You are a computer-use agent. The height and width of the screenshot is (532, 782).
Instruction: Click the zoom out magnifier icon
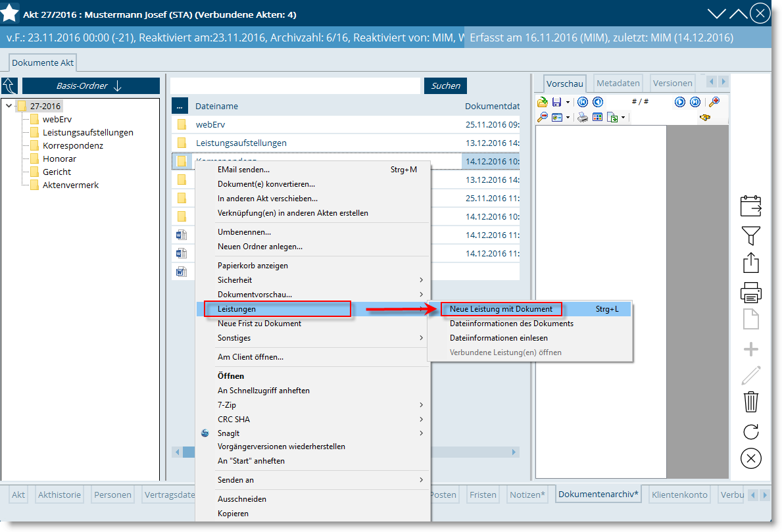542,118
